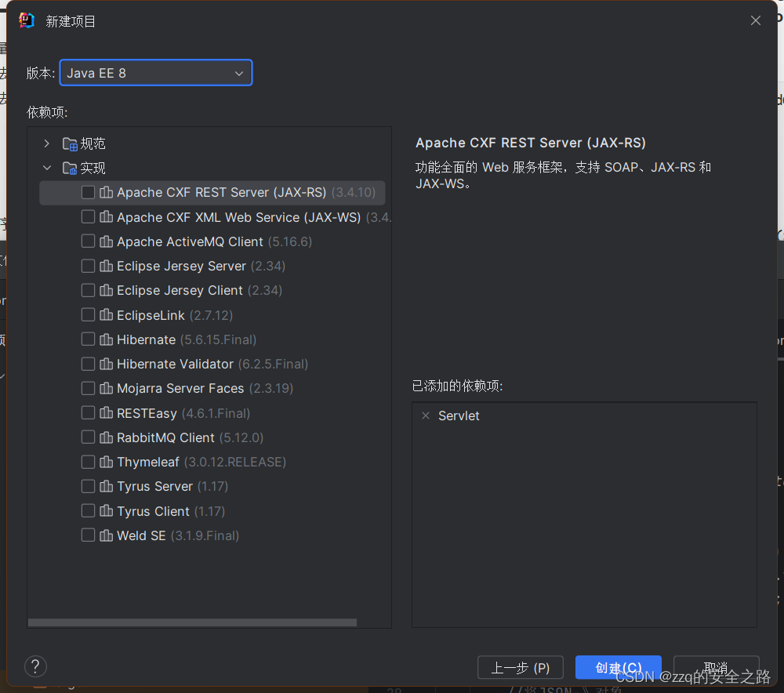Image resolution: width=784 pixels, height=693 pixels.
Task: Close the 新建项目 dialog
Action: point(756,20)
